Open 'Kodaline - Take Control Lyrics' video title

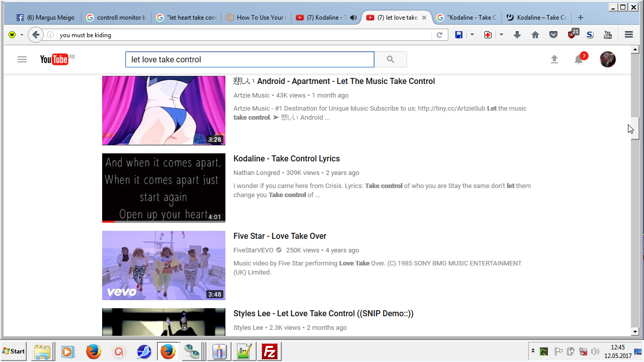pos(287,159)
